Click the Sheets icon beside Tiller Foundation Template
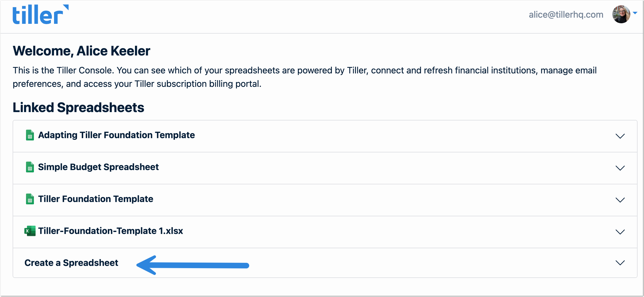Screen dimensions: 644x297 [x=30, y=199]
